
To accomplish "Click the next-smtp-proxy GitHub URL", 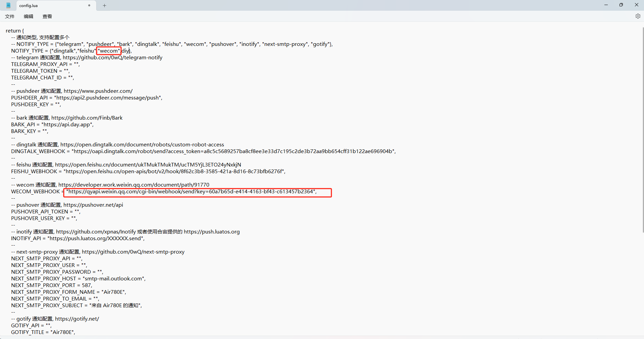I will [x=133, y=252].
